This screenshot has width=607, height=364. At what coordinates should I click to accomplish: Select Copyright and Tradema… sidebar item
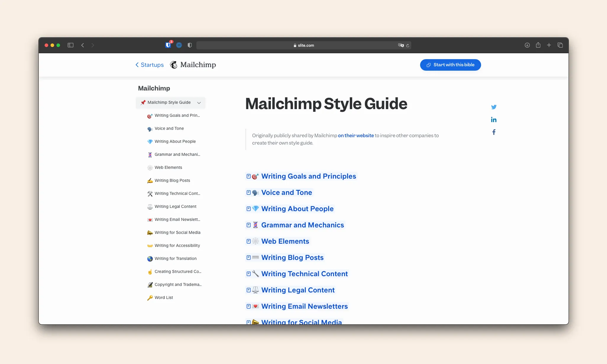[174, 284]
